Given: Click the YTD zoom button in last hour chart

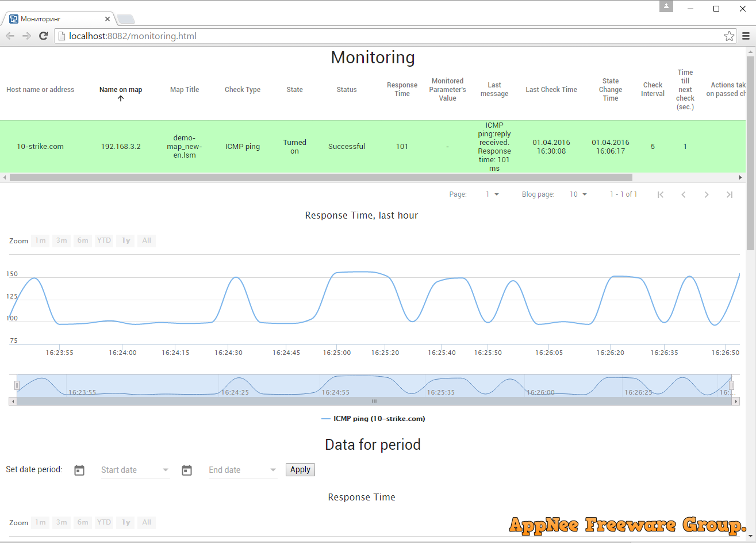Looking at the screenshot, I should pos(104,240).
